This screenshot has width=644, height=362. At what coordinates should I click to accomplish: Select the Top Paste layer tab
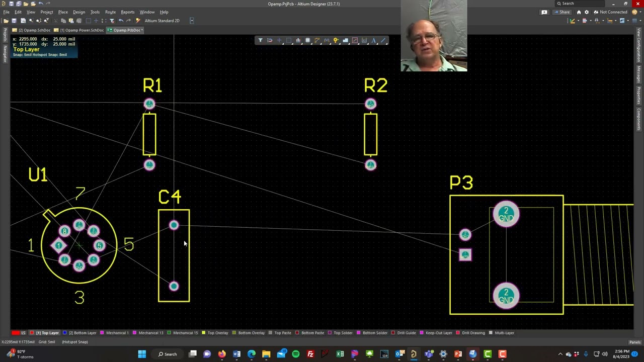[x=280, y=333]
